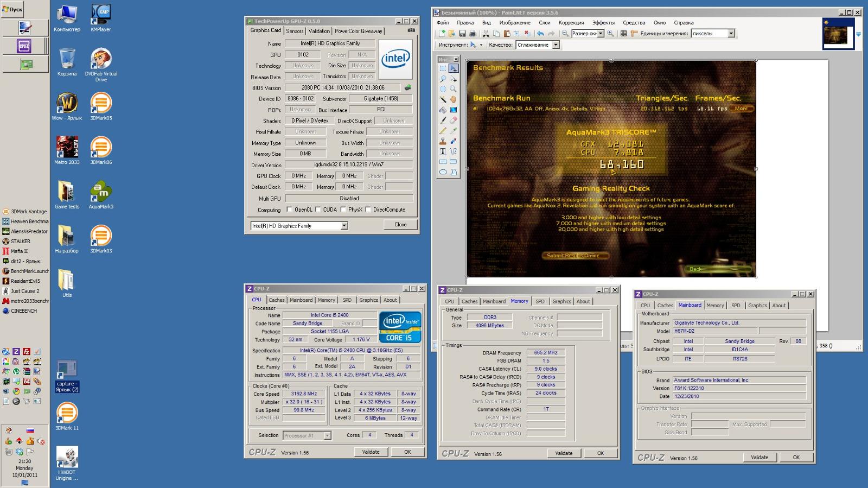The image size is (868, 488).
Task: Click the Close button in GPU-Z
Action: (400, 225)
